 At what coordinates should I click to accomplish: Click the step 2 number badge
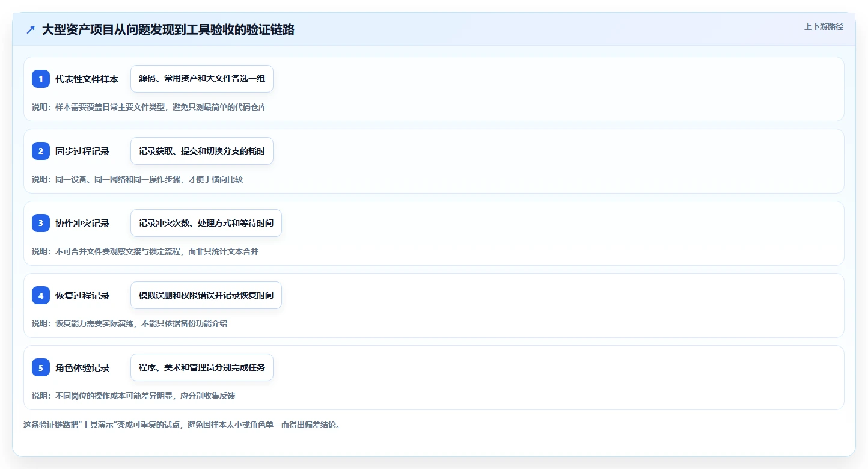pos(41,151)
